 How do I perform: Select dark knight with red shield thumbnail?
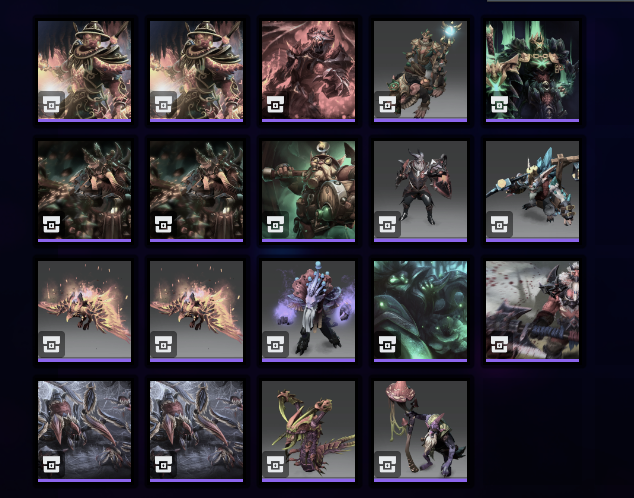click(421, 191)
